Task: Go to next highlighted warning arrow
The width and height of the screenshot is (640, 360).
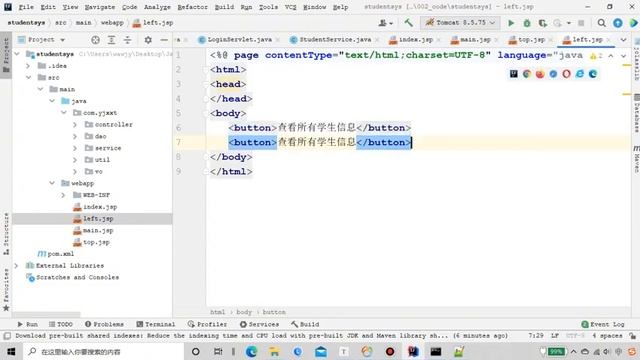Action: [623, 56]
